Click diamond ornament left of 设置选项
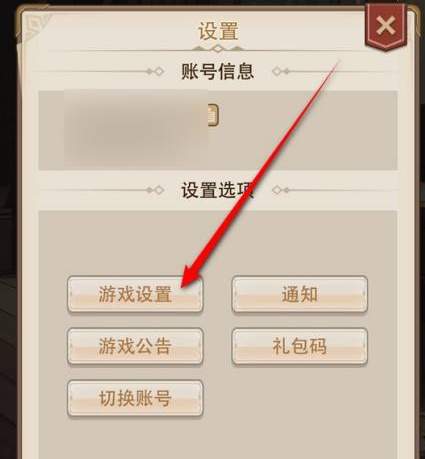The width and height of the screenshot is (425, 459). (155, 190)
